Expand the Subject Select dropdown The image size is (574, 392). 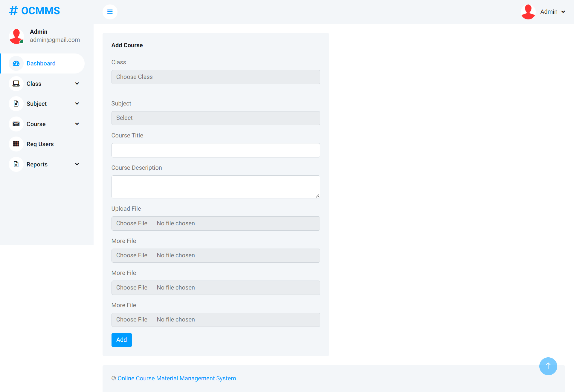point(216,118)
